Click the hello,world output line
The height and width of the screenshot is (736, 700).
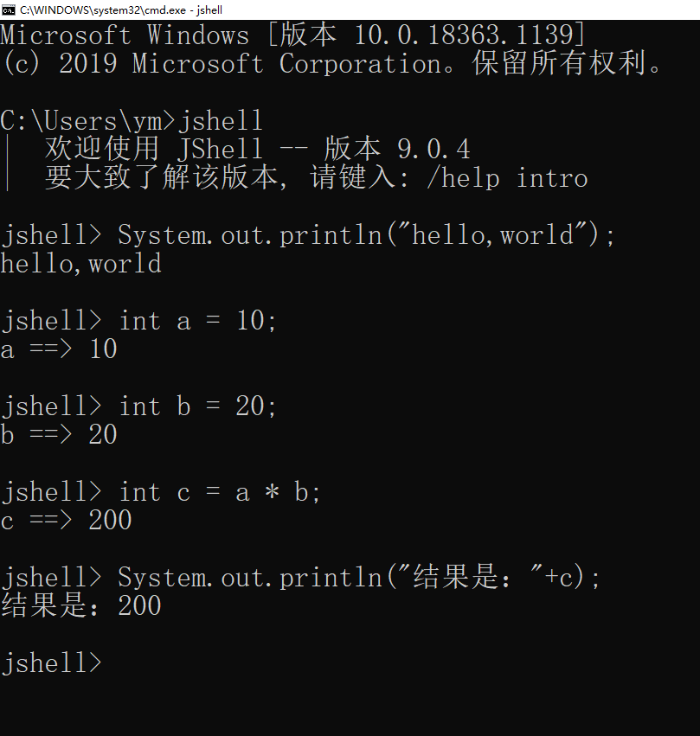(x=80, y=263)
